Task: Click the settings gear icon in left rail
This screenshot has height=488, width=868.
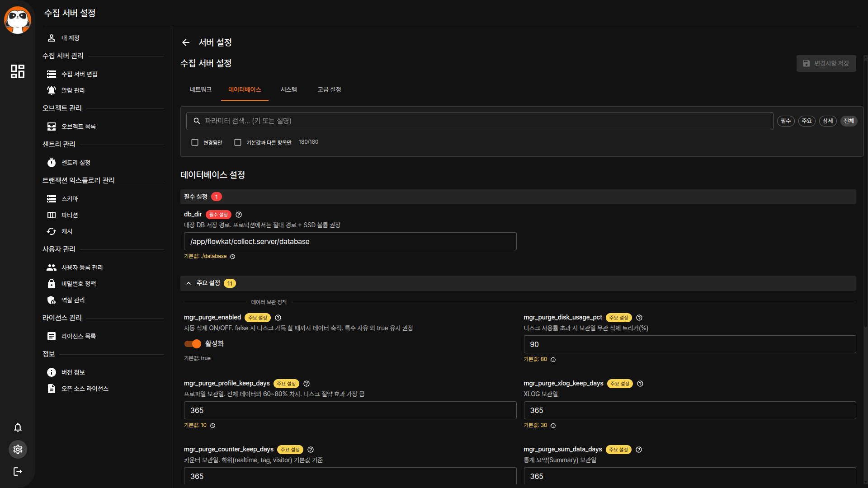Action: [18, 450]
